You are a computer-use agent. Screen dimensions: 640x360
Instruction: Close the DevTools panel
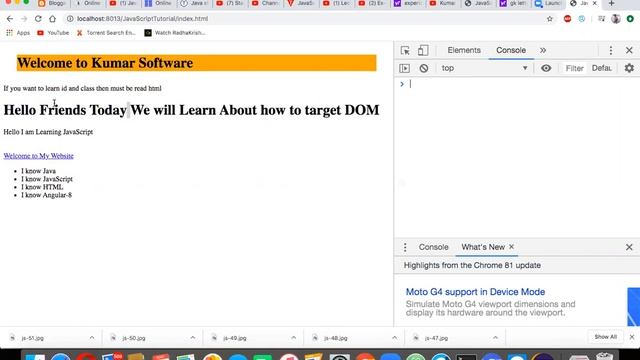[629, 50]
